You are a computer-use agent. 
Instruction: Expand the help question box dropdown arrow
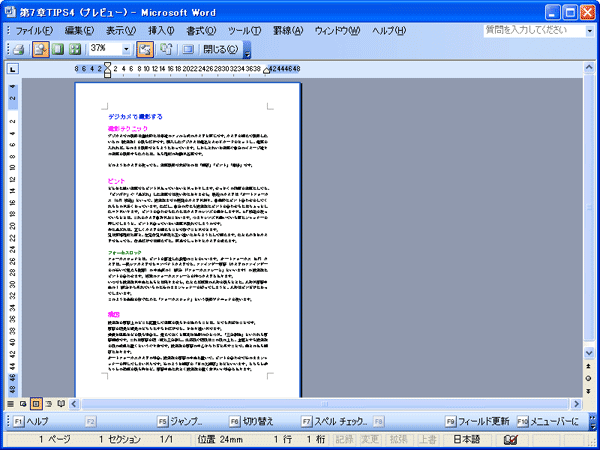tap(590, 31)
